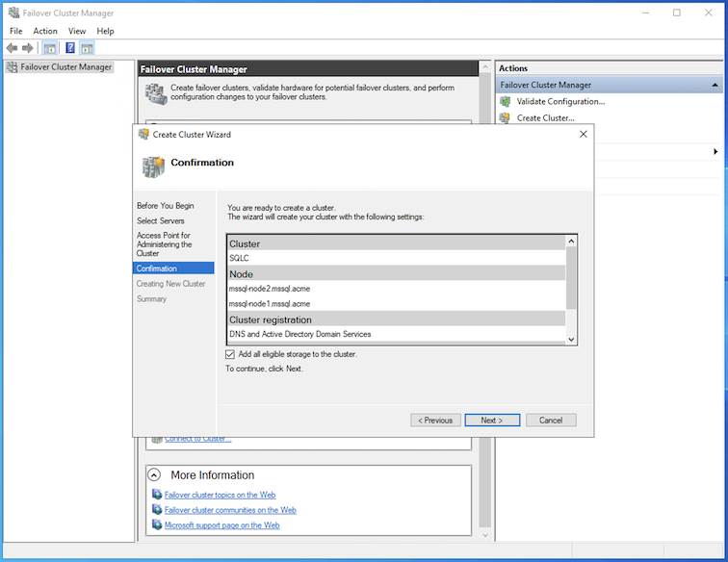Toggle the show/hide console tree toolbar icon
Screen dimensions: 728x562
pyautogui.click(x=50, y=48)
